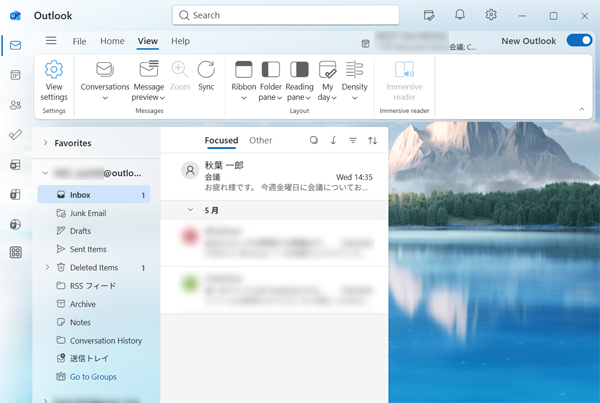The height and width of the screenshot is (403, 600).
Task: Open the Mail module in left rail
Action: tap(15, 46)
